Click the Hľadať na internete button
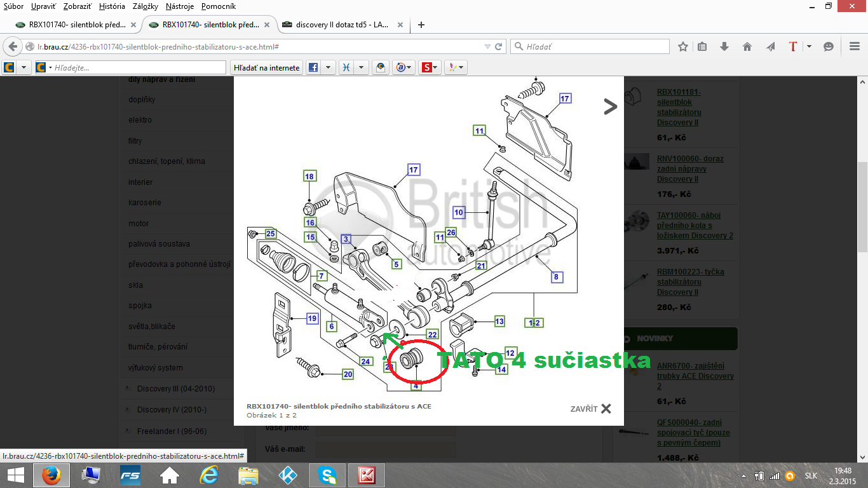868x488 pixels. [x=266, y=67]
